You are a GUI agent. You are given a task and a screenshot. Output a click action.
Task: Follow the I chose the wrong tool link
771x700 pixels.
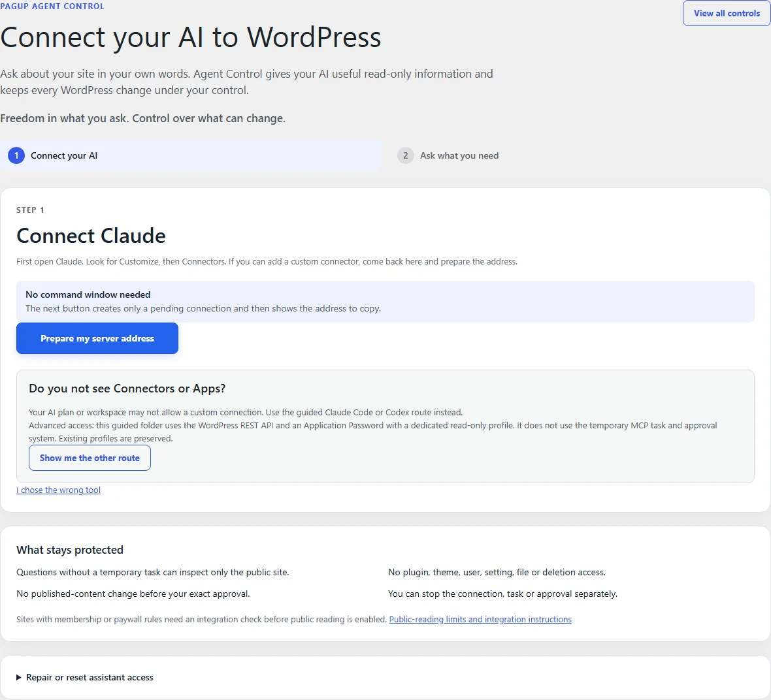59,490
